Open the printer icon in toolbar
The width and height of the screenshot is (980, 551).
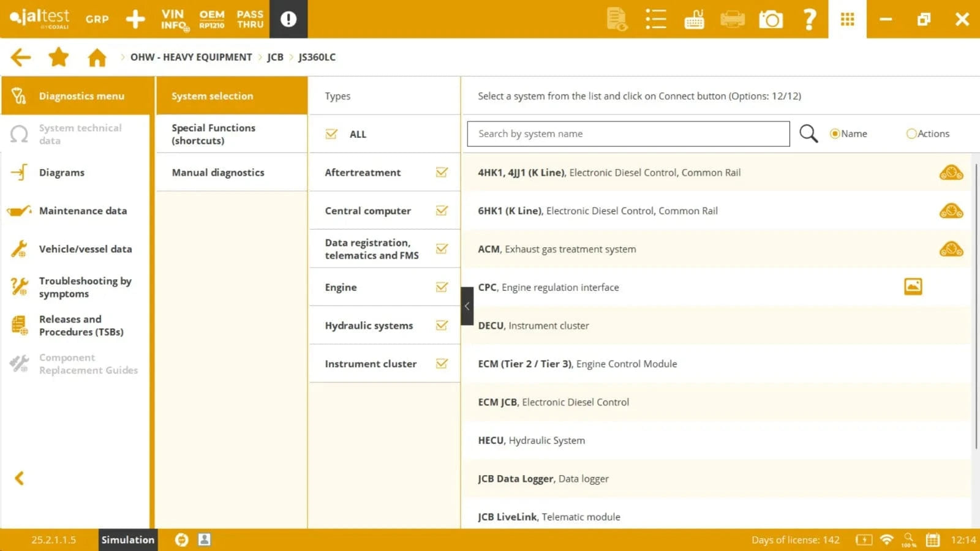(x=732, y=20)
